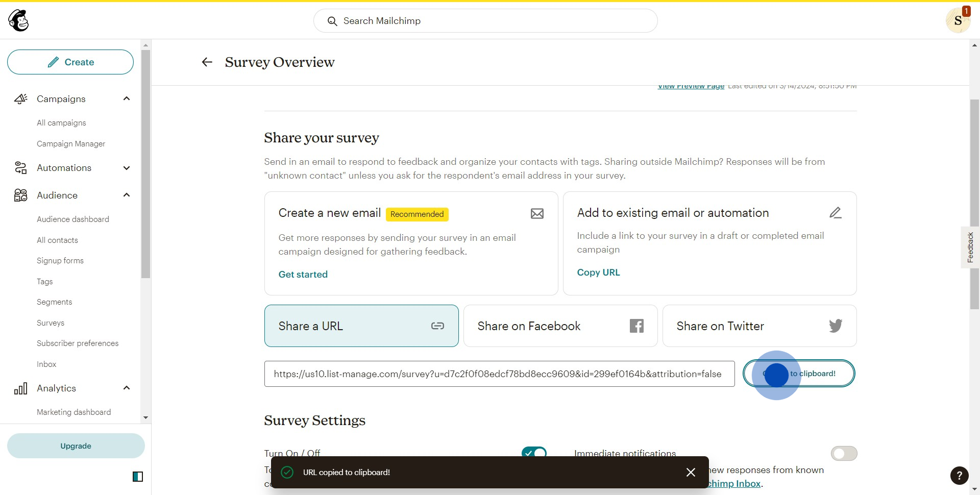Collapse the Campaigns section chevron
The width and height of the screenshot is (980, 495).
pyautogui.click(x=127, y=98)
